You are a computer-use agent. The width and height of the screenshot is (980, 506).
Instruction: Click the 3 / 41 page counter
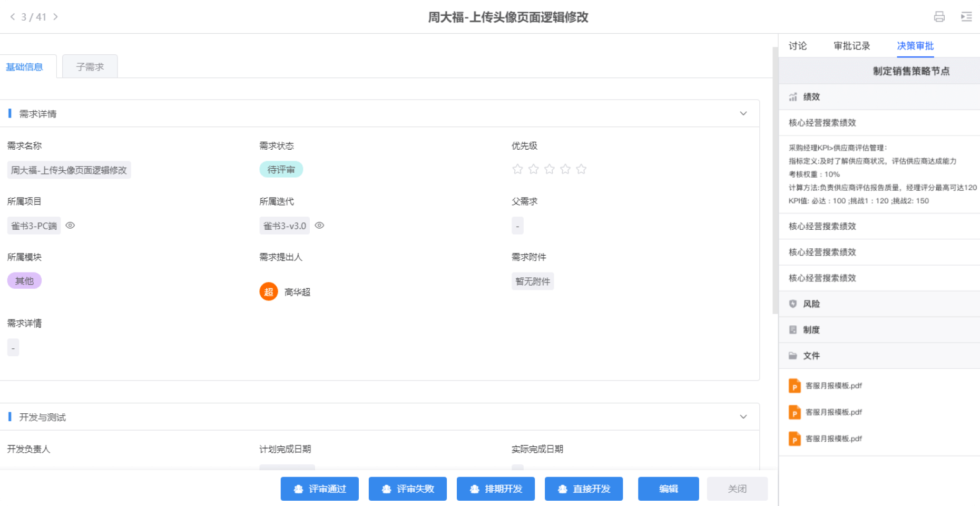pos(34,17)
